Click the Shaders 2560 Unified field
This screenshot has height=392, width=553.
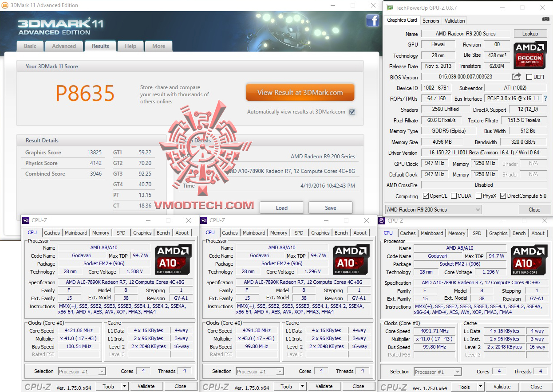click(446, 109)
